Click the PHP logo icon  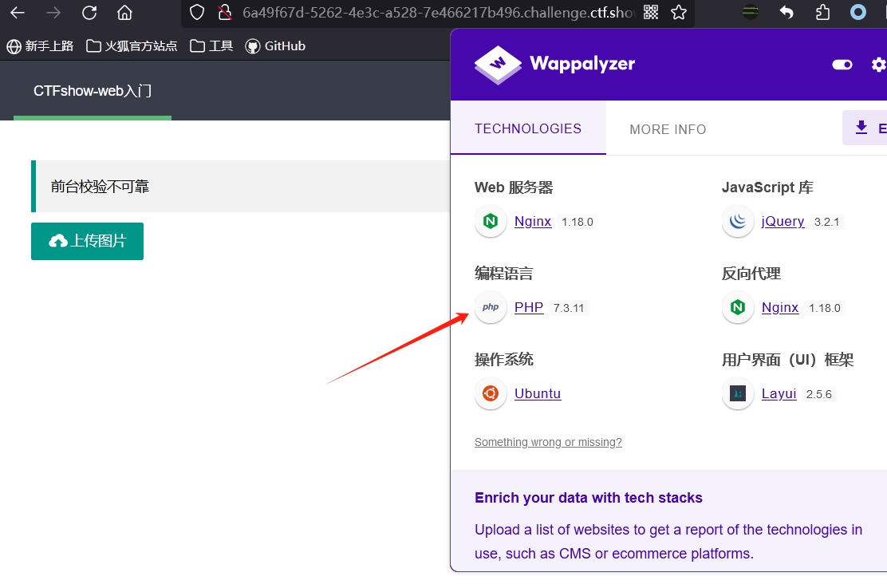tap(491, 307)
